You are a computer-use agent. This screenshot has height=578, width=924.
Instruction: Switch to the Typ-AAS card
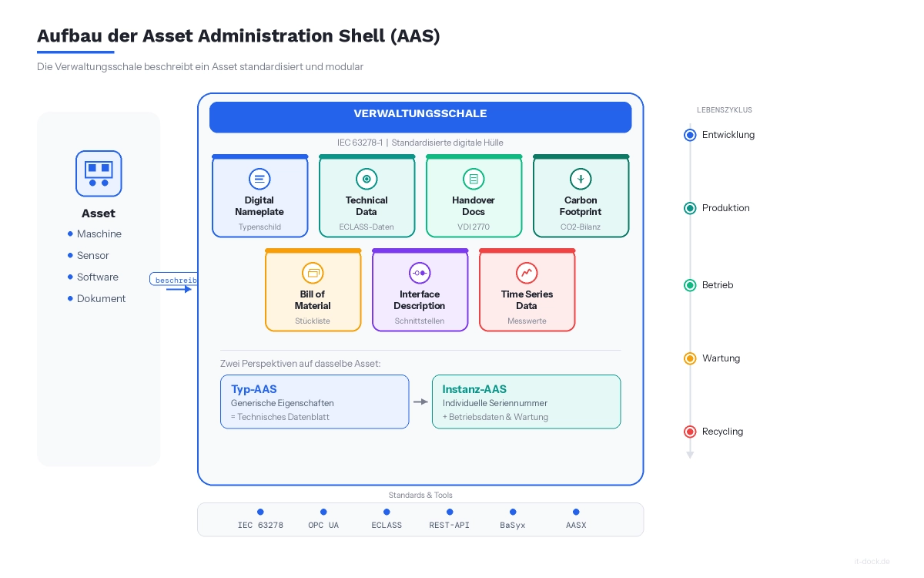pyautogui.click(x=314, y=402)
